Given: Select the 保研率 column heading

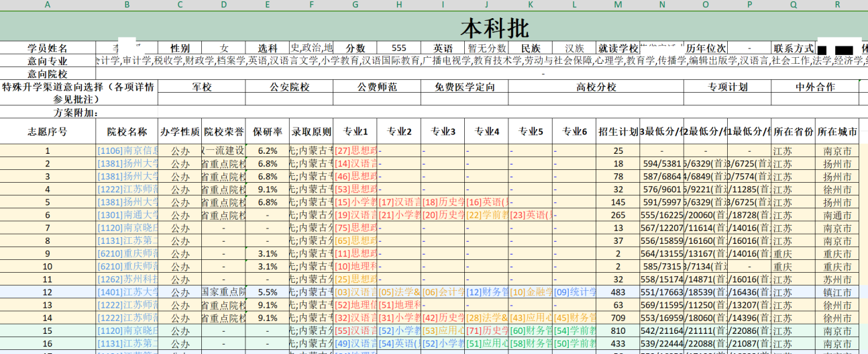Looking at the screenshot, I should (x=267, y=132).
